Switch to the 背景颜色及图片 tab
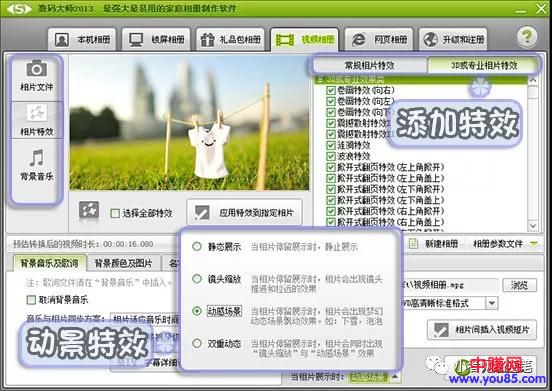The height and width of the screenshot is (391, 552). click(x=123, y=263)
